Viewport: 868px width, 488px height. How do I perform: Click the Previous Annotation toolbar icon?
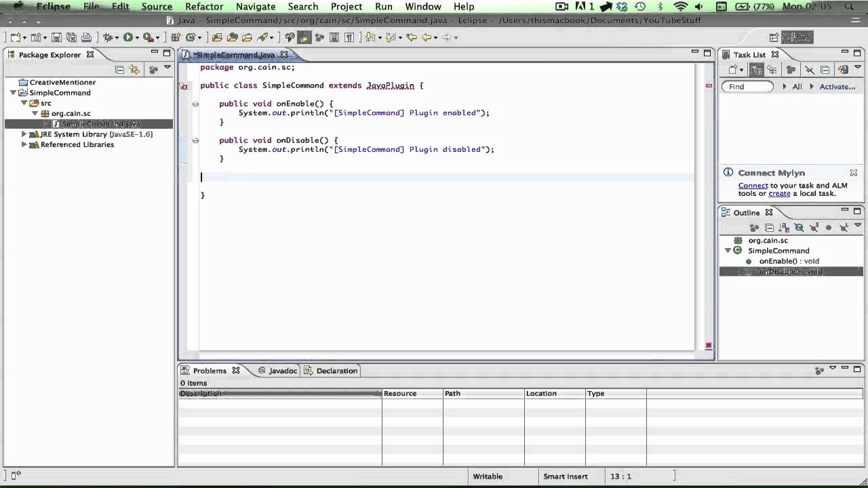[390, 37]
